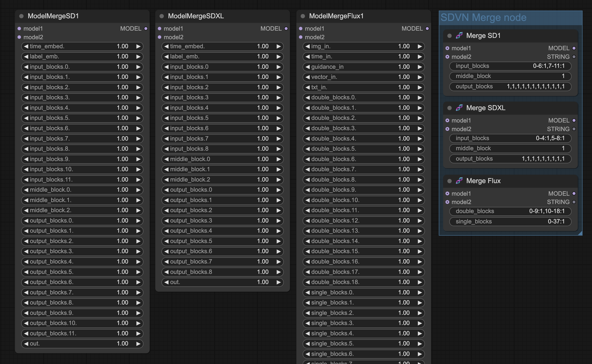Click the MODEL output port of Merge SDXL
The width and height of the screenshot is (592, 364).
coord(574,120)
